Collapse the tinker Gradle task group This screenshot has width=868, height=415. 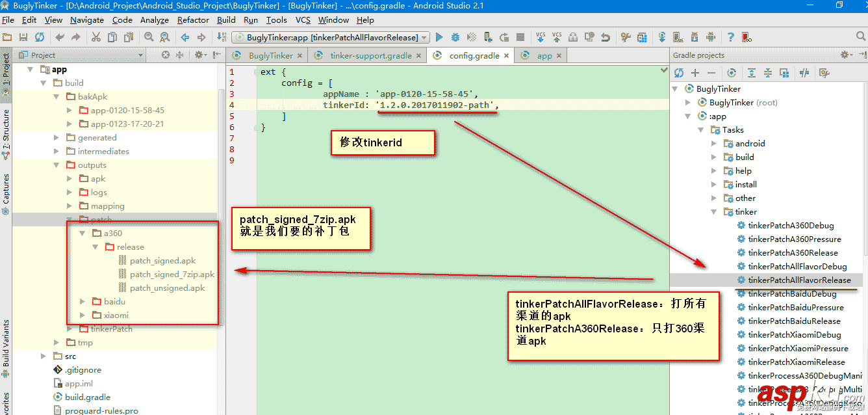pos(714,212)
